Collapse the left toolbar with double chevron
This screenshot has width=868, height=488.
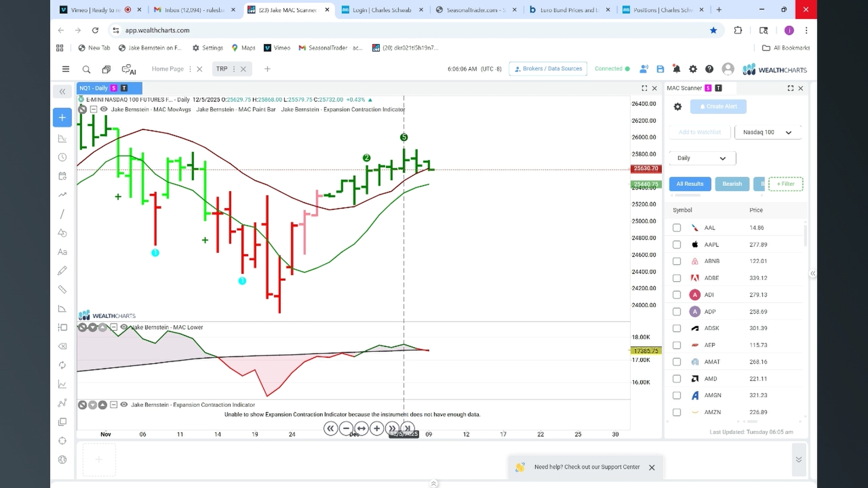[62, 92]
